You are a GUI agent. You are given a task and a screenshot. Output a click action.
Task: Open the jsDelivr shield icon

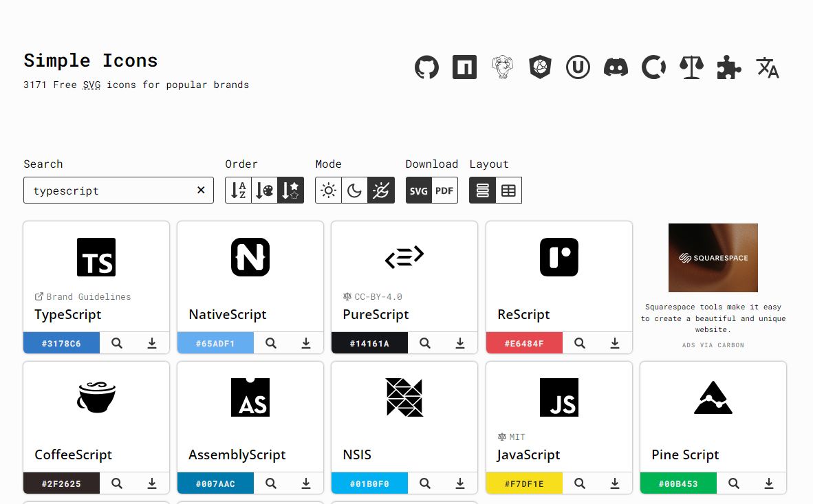point(540,67)
